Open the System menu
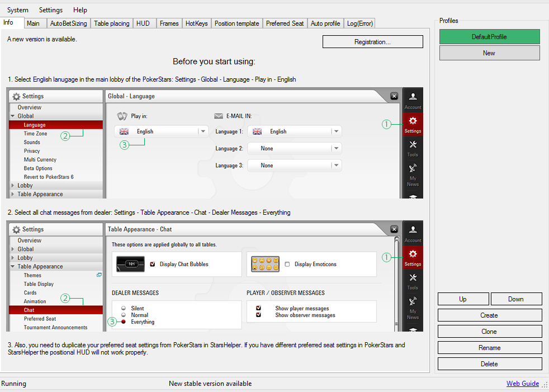 [17, 10]
